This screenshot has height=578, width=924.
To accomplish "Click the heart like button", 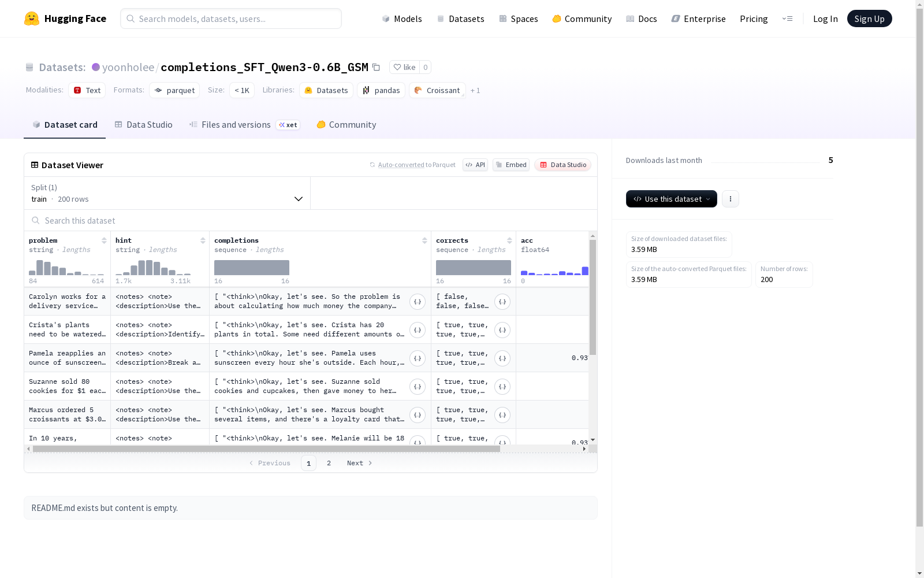I will pyautogui.click(x=404, y=68).
